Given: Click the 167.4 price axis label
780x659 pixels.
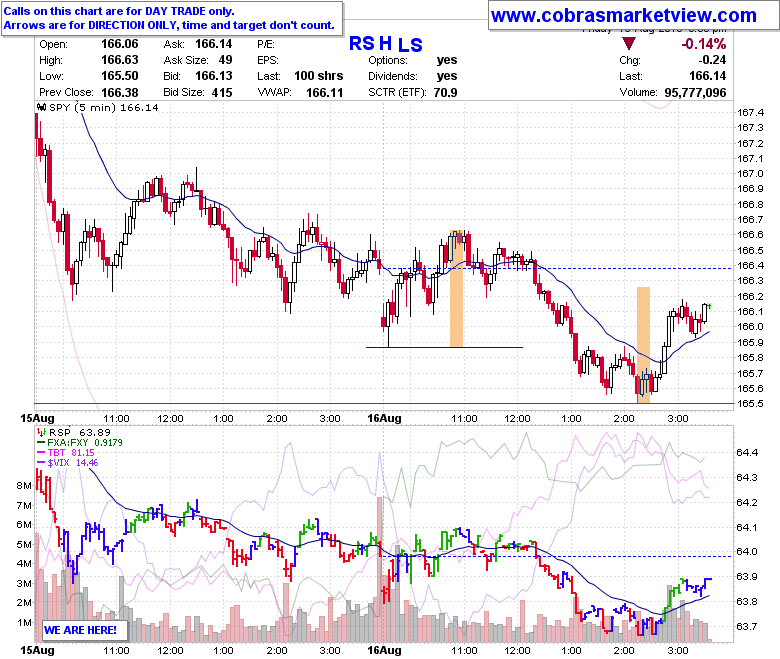Looking at the screenshot, I should click(x=750, y=112).
